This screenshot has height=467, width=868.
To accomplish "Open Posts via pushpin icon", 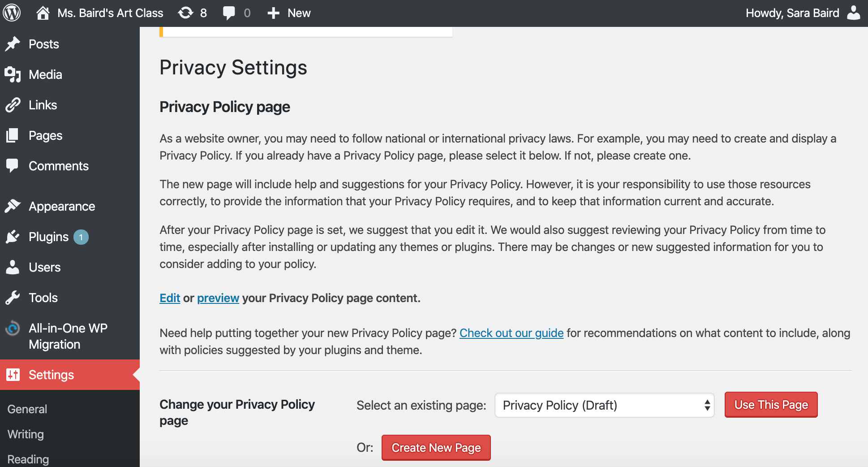I will [x=13, y=44].
